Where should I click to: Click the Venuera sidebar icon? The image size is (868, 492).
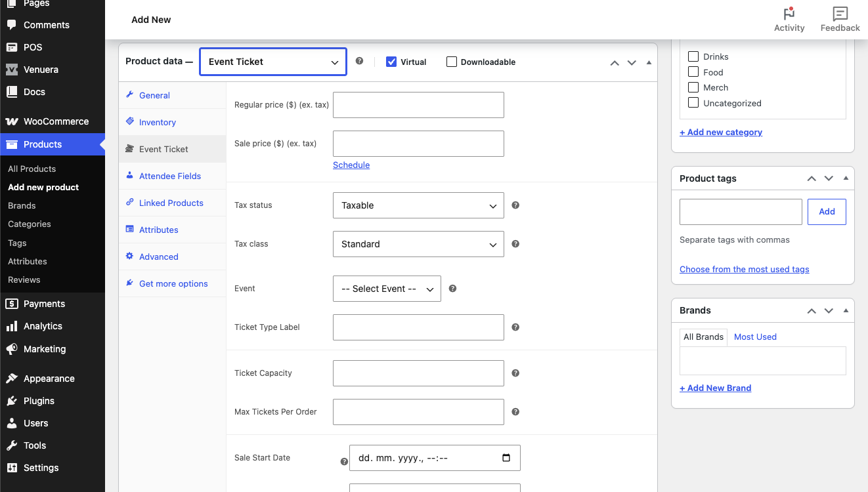(12, 70)
